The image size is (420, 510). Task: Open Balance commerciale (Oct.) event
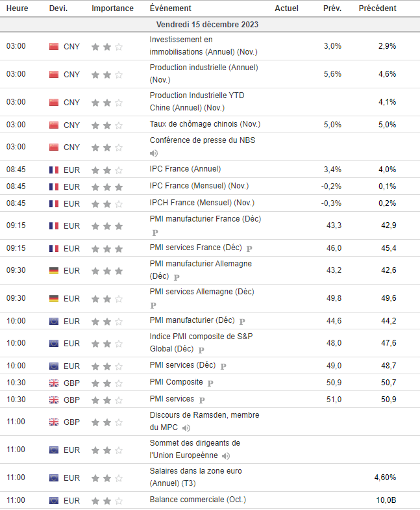[197, 500]
